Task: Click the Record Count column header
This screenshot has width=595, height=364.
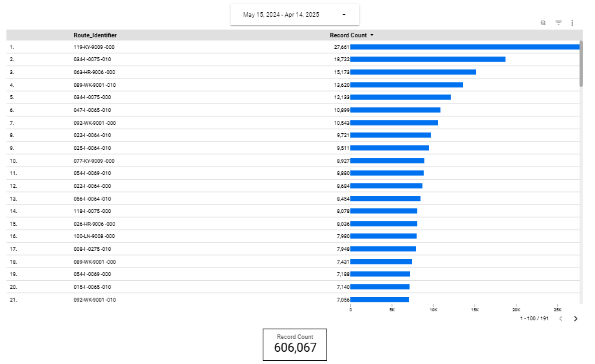Action: coord(348,35)
